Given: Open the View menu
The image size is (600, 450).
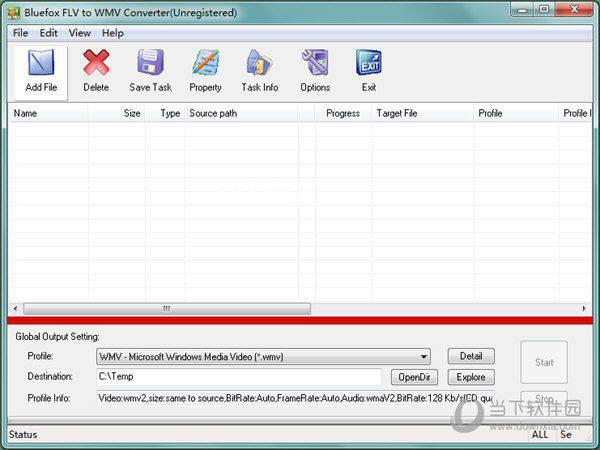Looking at the screenshot, I should (80, 33).
